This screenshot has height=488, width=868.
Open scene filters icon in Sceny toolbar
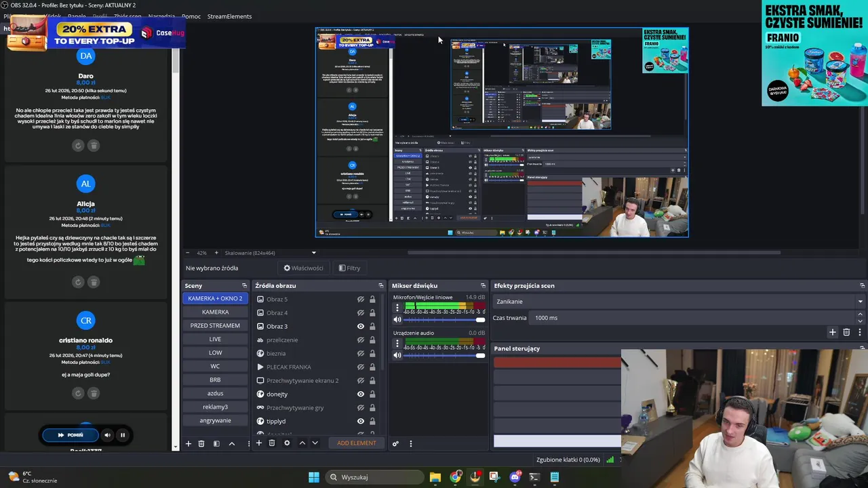pyautogui.click(x=216, y=444)
